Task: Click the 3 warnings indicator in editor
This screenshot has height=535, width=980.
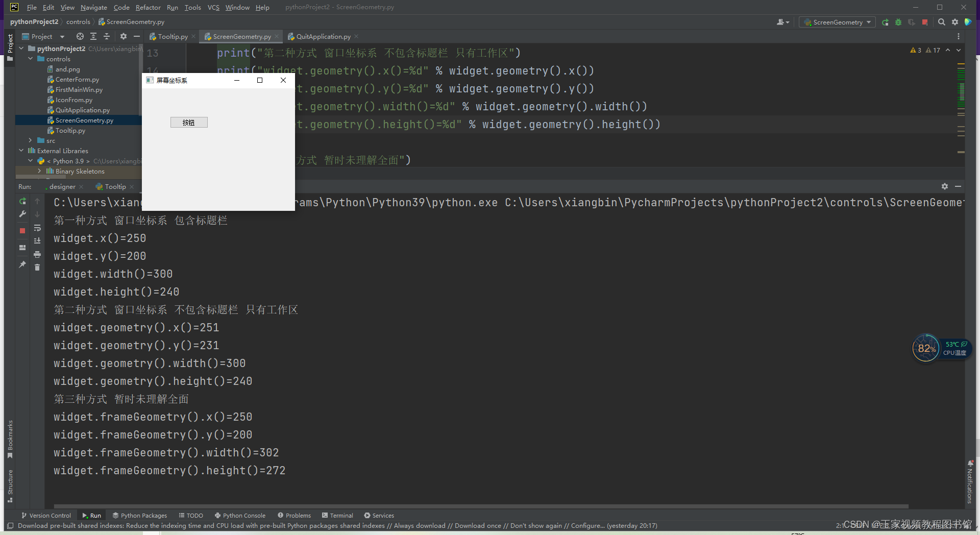Action: (916, 50)
